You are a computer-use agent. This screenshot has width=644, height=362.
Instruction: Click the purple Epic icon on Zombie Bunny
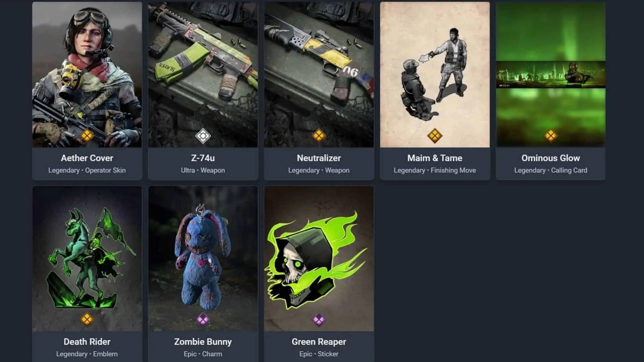(x=203, y=319)
